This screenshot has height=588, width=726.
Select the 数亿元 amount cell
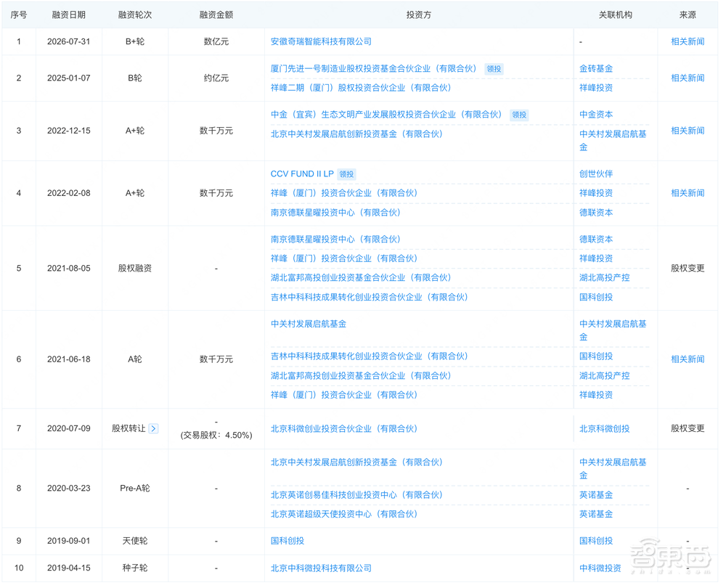[x=216, y=41]
